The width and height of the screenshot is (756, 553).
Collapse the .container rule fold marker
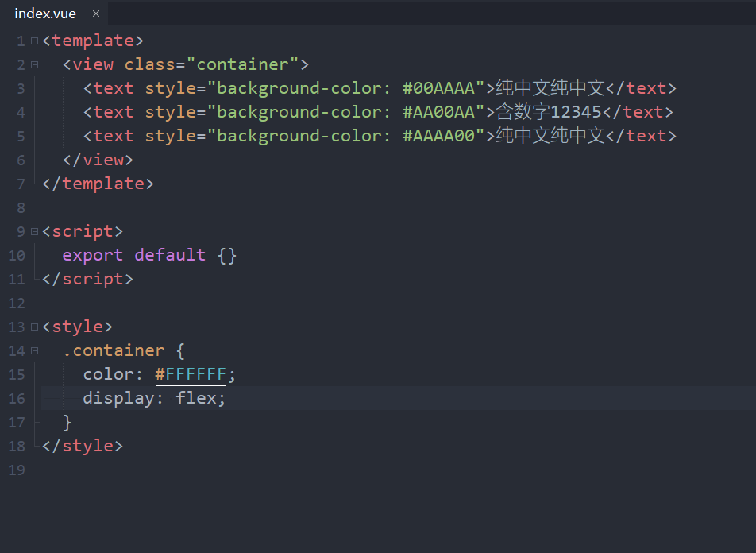[35, 351]
